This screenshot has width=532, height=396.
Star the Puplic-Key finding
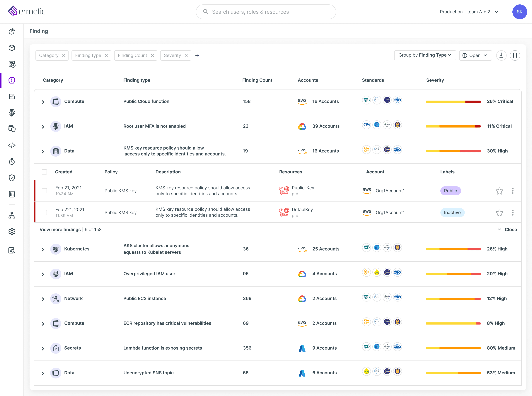[499, 191]
